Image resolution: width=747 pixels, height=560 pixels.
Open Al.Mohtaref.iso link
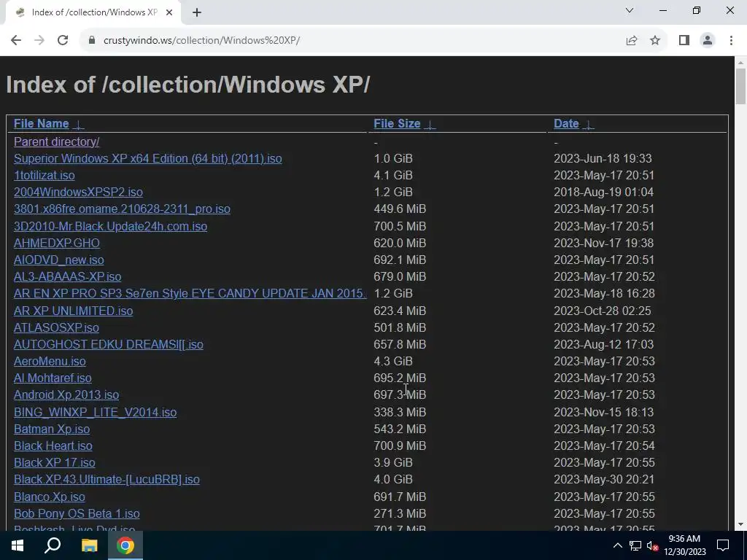(x=53, y=378)
